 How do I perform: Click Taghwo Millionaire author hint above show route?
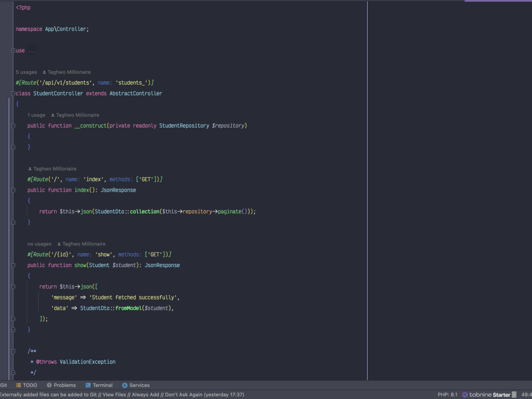pyautogui.click(x=84, y=244)
